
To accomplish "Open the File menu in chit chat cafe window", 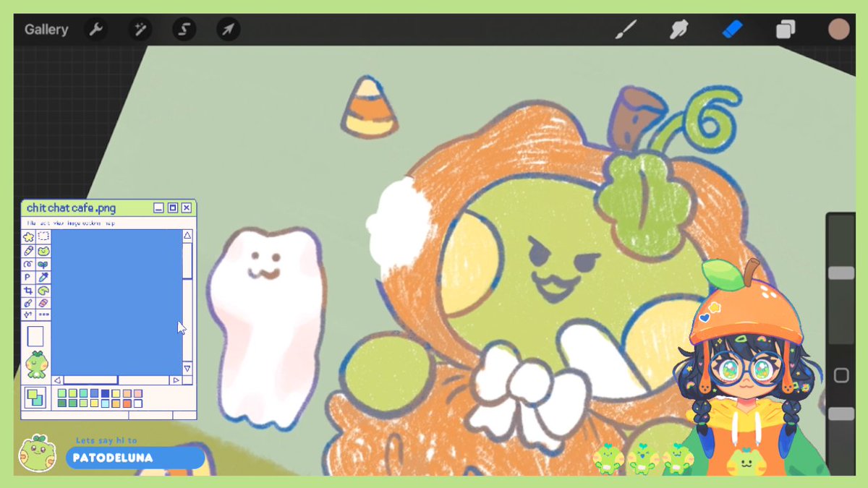I will 30,223.
